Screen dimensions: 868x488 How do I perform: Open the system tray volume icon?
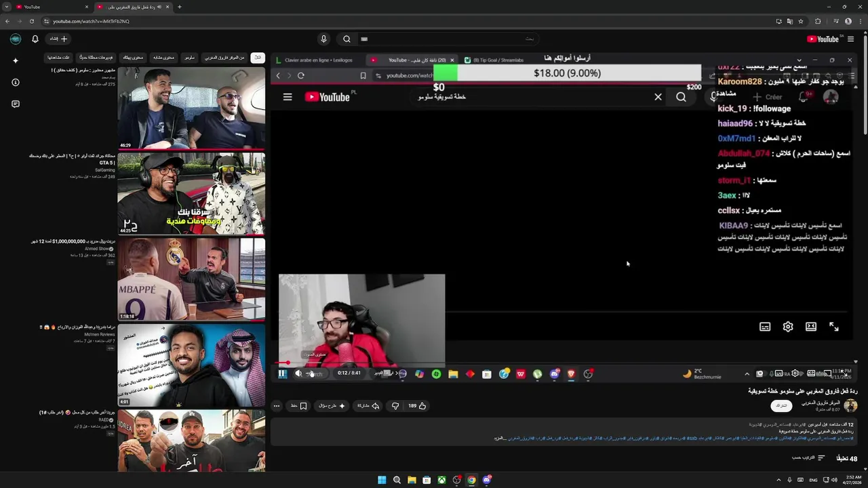tap(834, 480)
